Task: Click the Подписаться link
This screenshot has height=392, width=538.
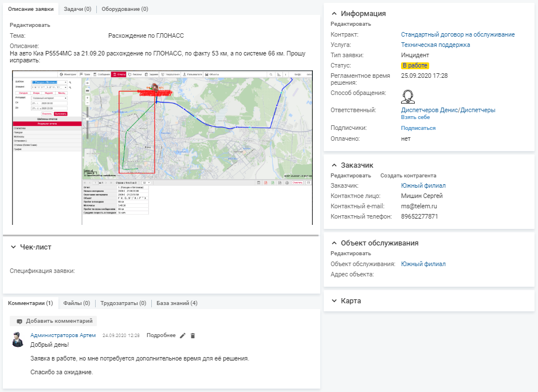Action: [x=418, y=128]
